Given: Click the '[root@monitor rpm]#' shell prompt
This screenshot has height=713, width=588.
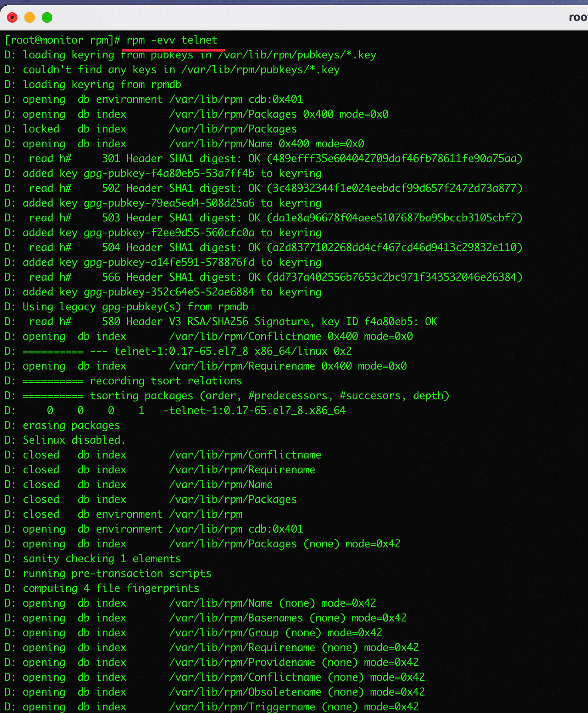Looking at the screenshot, I should tap(62, 40).
